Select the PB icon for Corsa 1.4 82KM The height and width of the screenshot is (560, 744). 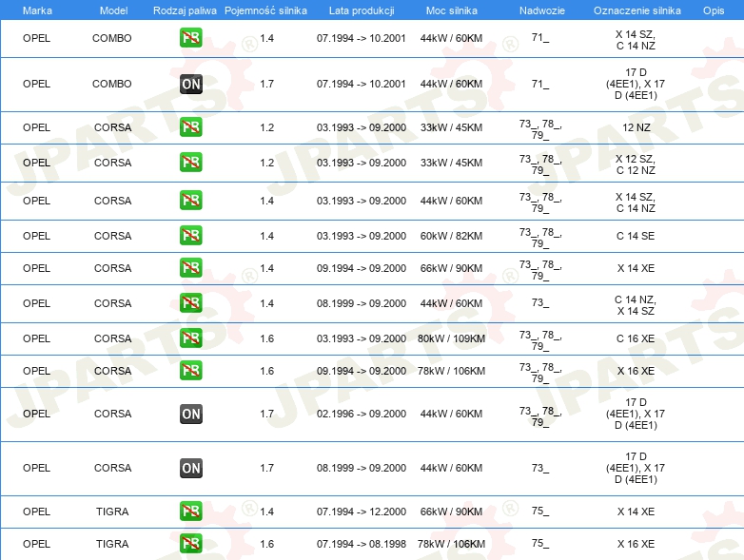click(x=190, y=236)
